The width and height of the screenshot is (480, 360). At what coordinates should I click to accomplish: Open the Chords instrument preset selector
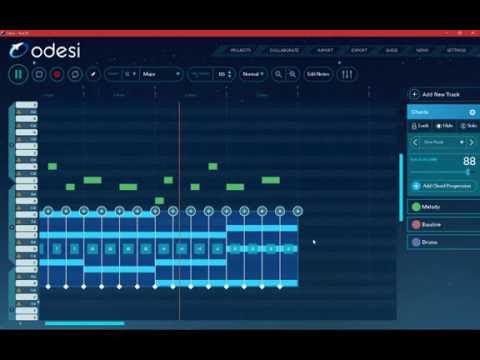(443, 142)
